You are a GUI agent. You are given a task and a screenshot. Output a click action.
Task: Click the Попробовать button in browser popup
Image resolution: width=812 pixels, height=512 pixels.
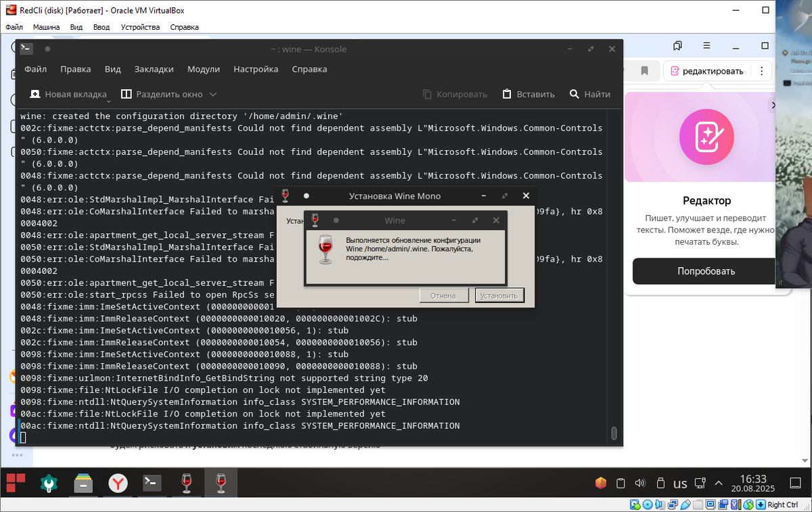706,271
